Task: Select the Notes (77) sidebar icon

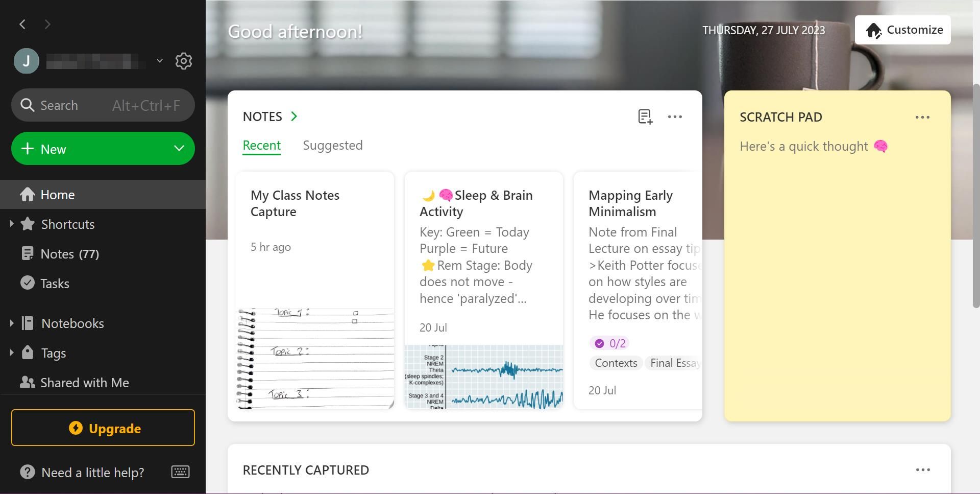Action: click(28, 253)
